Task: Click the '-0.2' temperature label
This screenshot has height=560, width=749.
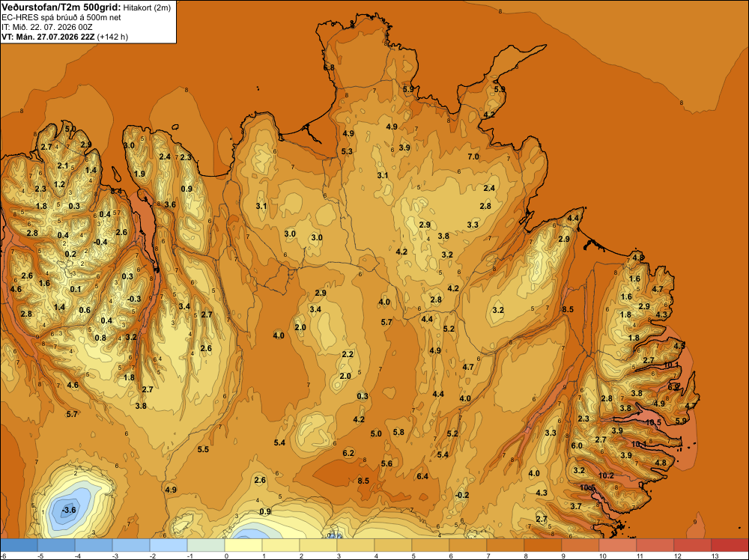Action: click(462, 495)
